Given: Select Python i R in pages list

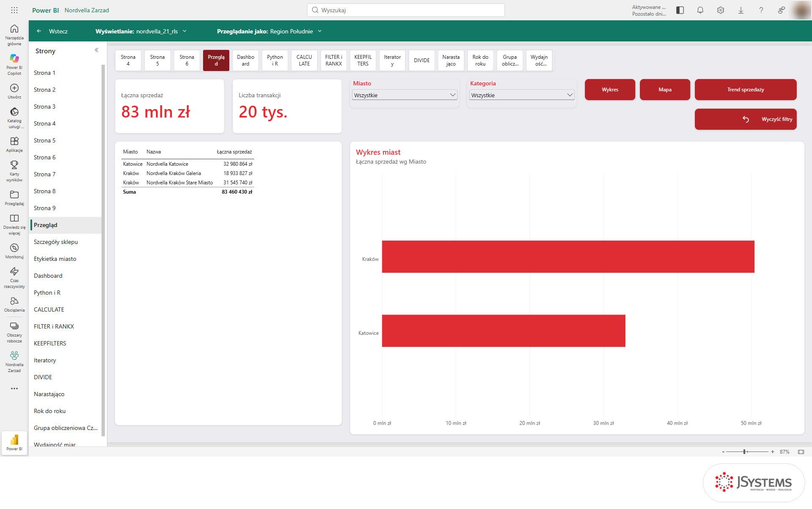Looking at the screenshot, I should (x=66, y=293).
